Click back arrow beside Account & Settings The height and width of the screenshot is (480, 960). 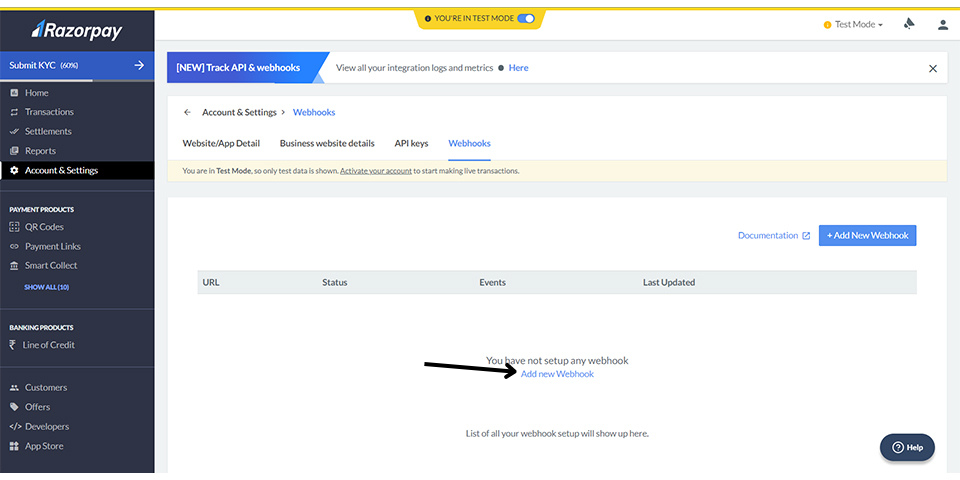(187, 113)
